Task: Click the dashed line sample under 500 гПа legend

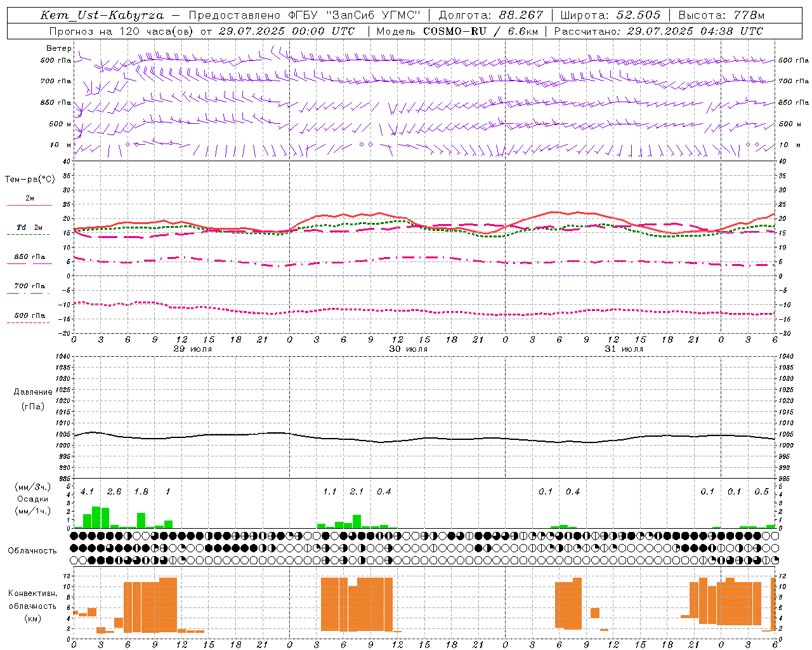Action: tap(29, 322)
